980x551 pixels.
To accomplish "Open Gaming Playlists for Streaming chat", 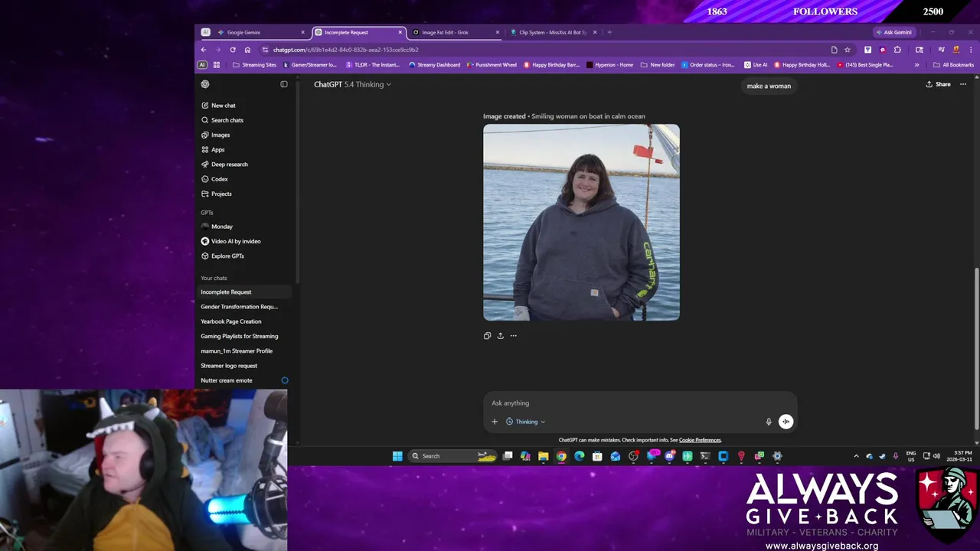I will click(245, 336).
